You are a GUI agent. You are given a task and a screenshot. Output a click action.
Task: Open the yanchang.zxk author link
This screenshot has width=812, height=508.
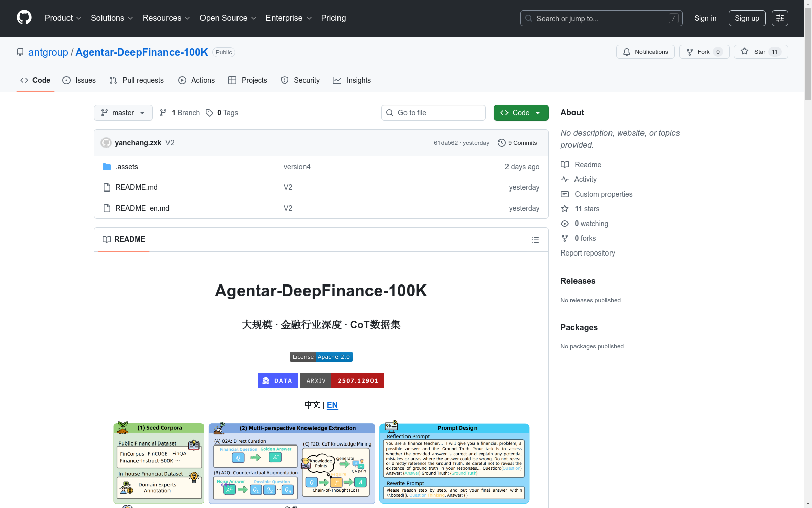tap(138, 143)
